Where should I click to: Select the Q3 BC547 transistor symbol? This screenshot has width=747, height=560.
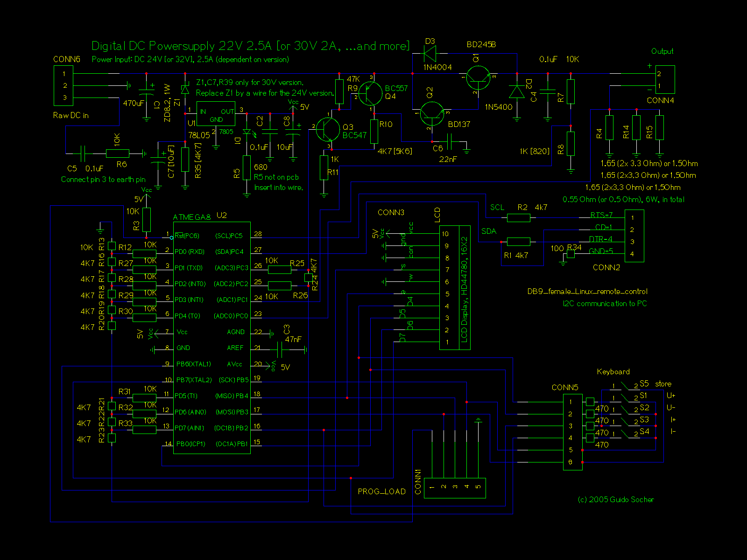[x=328, y=129]
